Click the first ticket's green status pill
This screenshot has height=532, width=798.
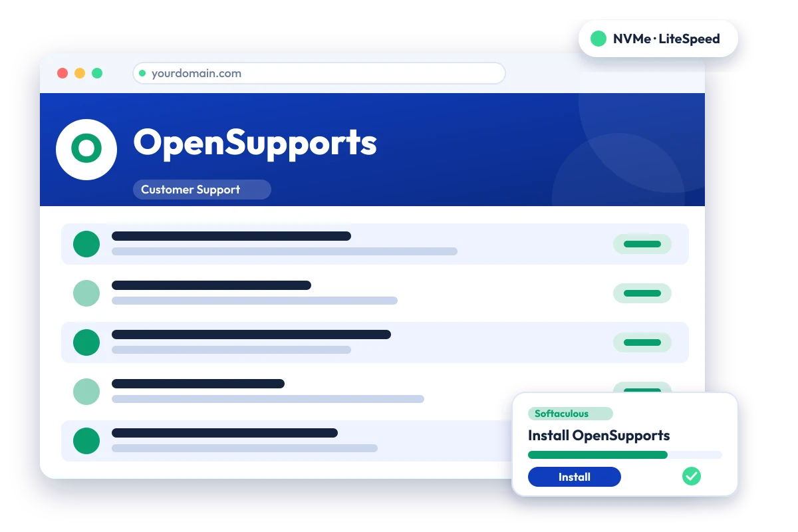pos(642,244)
